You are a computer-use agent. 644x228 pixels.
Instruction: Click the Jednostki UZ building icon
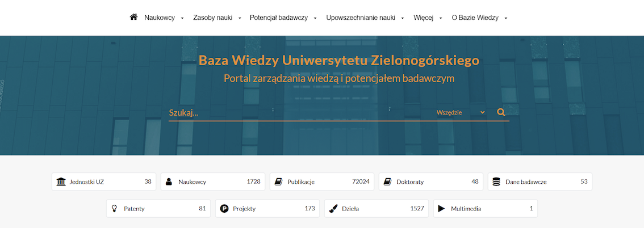(61, 181)
